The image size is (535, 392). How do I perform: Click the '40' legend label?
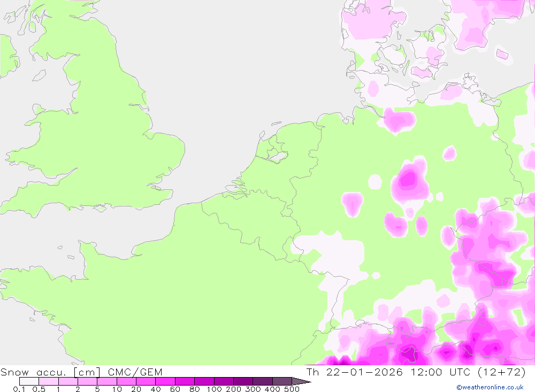pos(156,389)
